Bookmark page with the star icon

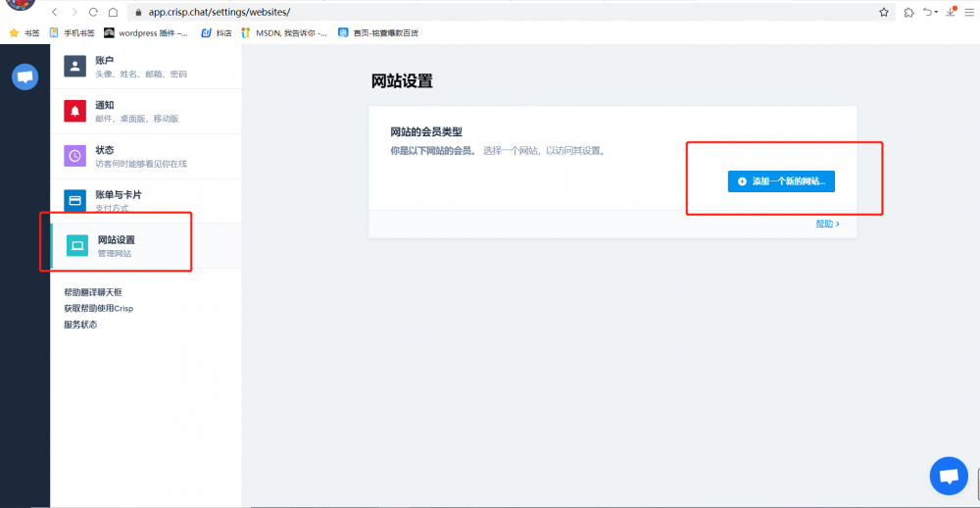tap(884, 12)
